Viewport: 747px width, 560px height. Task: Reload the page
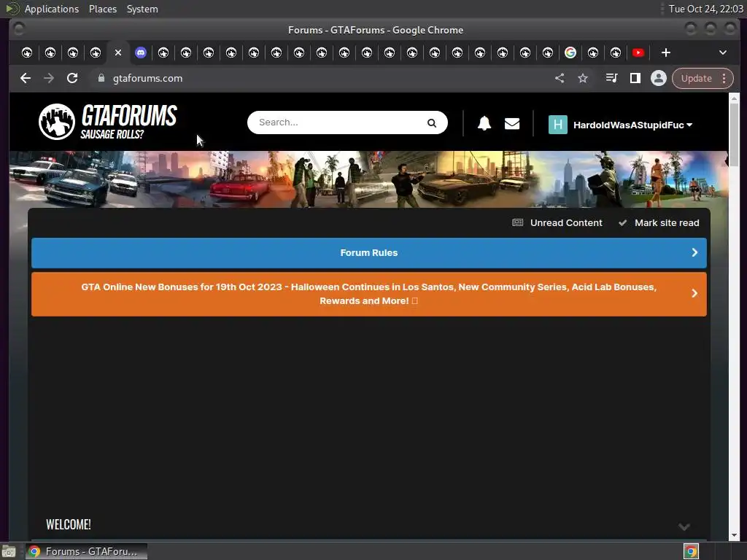point(72,78)
